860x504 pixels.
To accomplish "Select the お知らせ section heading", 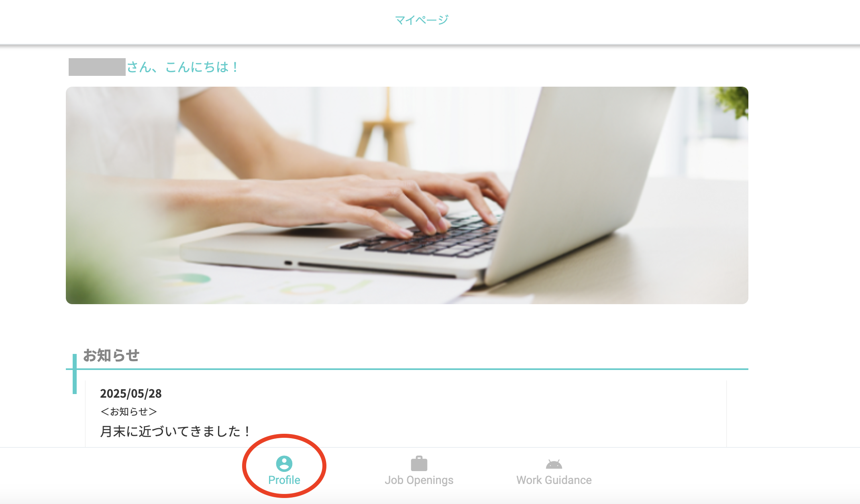I will tap(111, 355).
